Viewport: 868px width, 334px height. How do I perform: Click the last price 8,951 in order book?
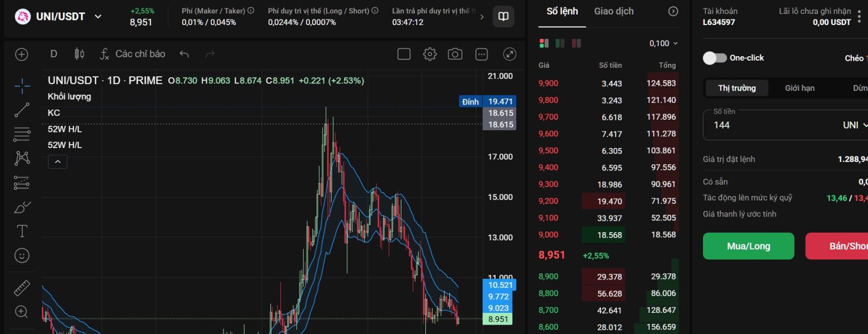point(552,255)
